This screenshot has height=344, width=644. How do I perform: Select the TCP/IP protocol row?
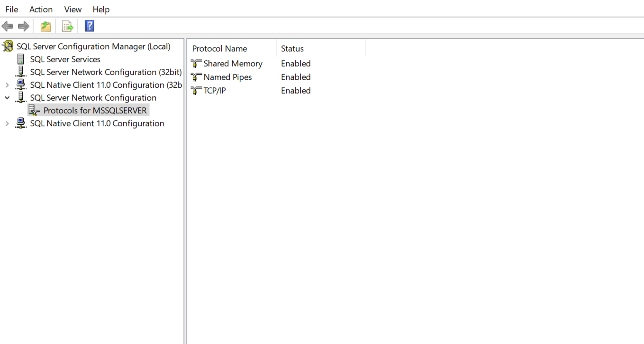click(215, 91)
